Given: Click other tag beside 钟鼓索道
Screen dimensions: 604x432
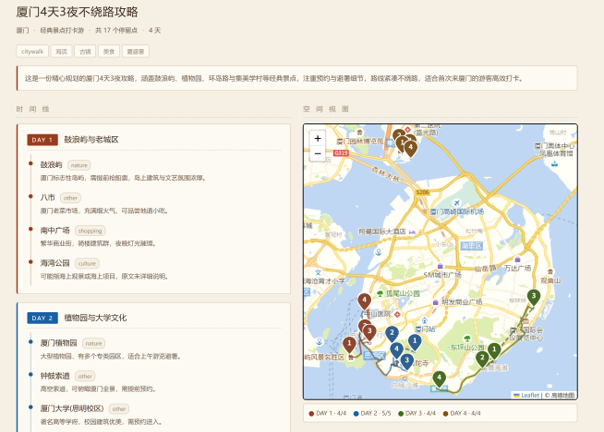Looking at the screenshot, I should 85,376.
